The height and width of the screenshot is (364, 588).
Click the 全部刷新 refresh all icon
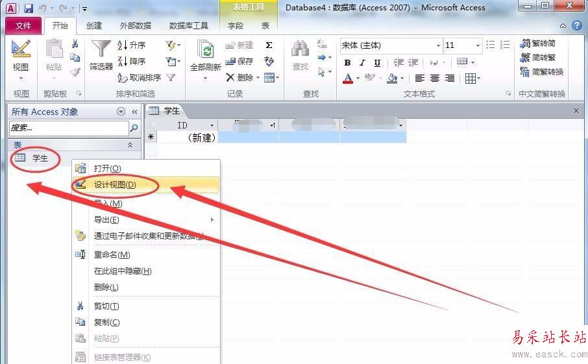point(206,49)
